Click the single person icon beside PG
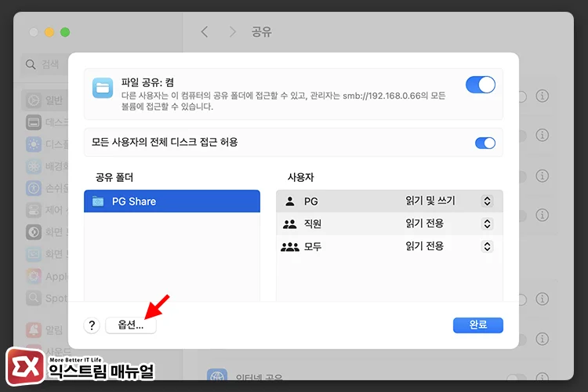The width and height of the screenshot is (588, 392). coord(289,201)
